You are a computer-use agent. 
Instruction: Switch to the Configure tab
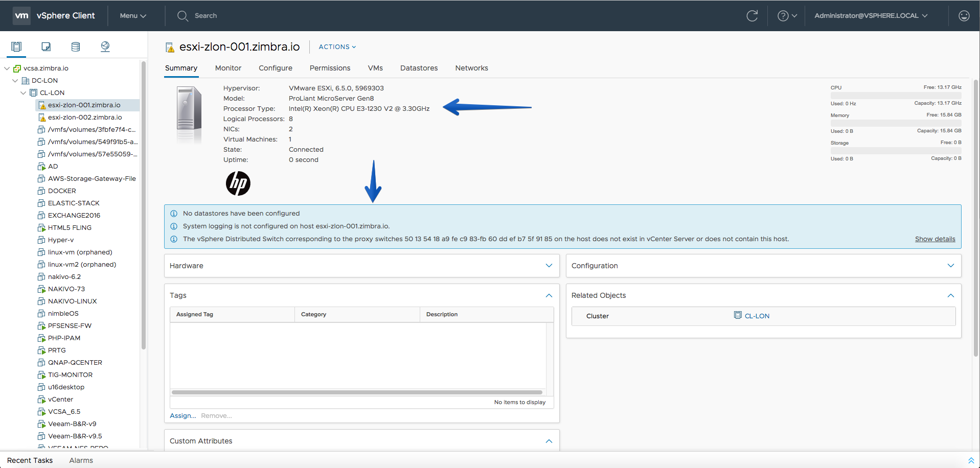tap(276, 68)
